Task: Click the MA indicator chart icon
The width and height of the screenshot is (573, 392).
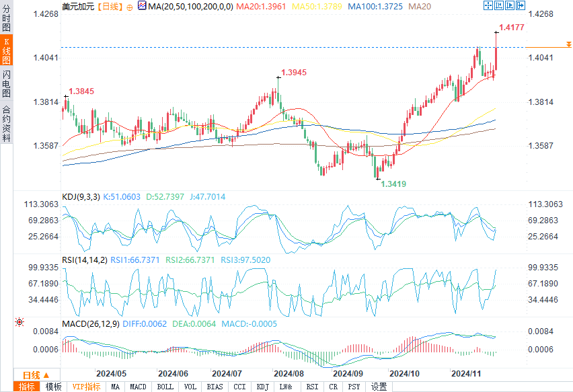Action: click(x=142, y=5)
